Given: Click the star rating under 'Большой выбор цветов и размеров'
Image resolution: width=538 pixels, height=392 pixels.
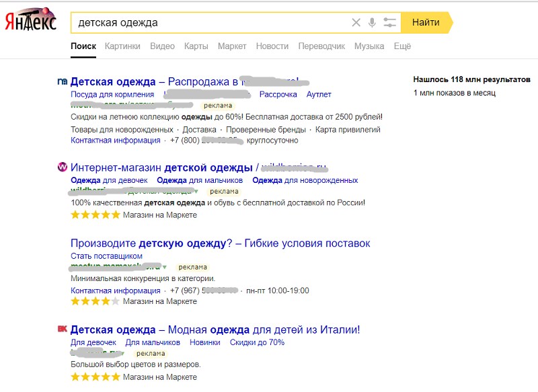Looking at the screenshot, I should coord(95,377).
